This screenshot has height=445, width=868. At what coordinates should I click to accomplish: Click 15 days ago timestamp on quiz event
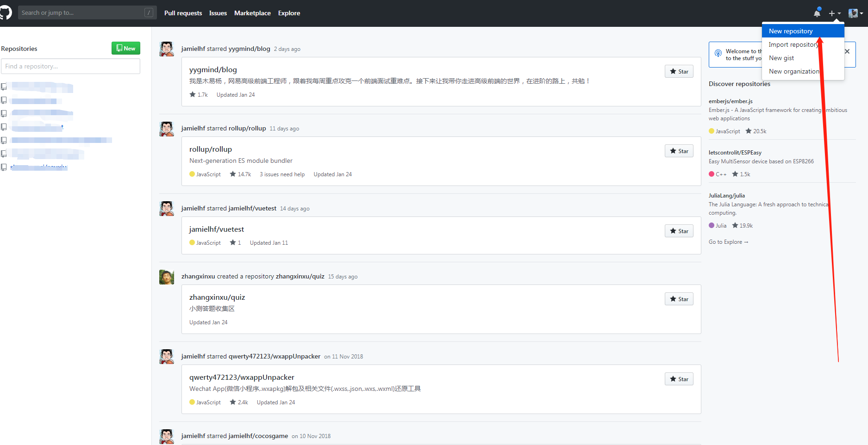[x=343, y=277]
